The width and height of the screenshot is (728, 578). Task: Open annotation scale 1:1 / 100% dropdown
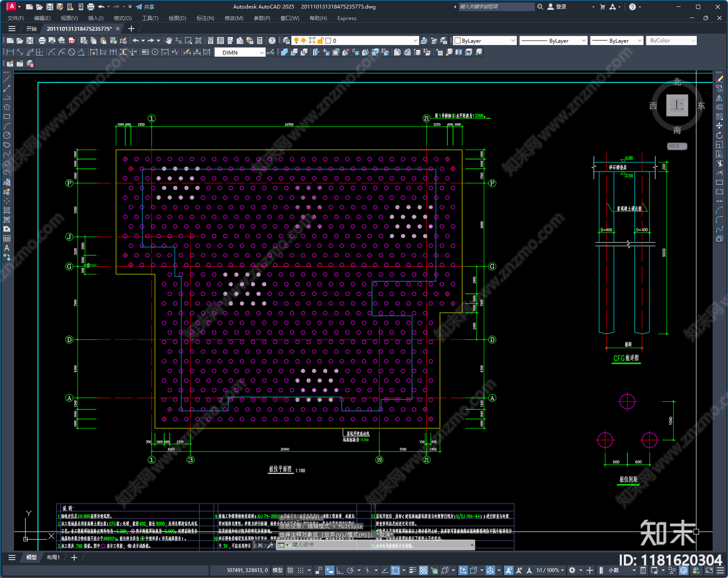coord(550,570)
